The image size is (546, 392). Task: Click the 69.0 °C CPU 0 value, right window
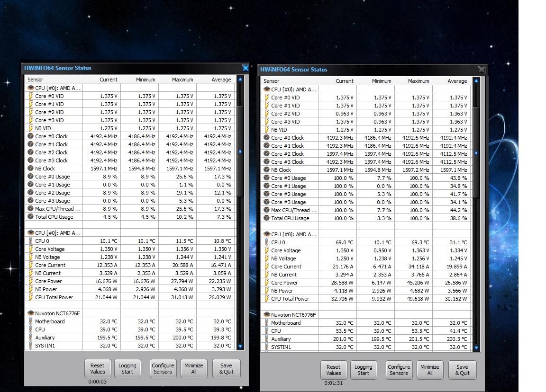[344, 242]
